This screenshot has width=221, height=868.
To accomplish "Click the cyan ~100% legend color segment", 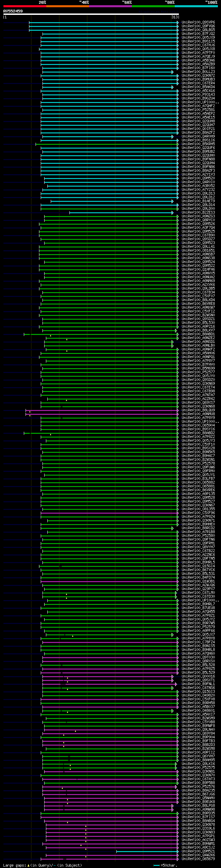I will pyautogui.click(x=196, y=6).
